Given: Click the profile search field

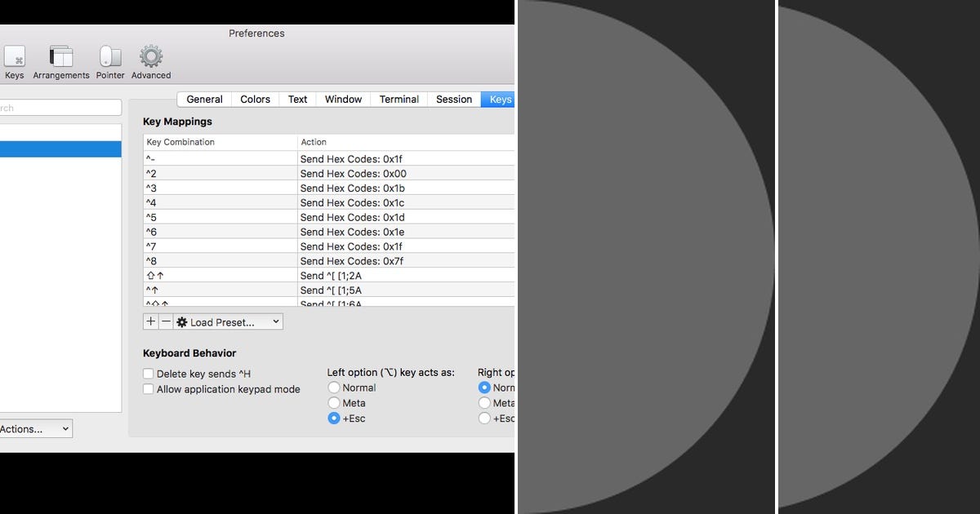Looking at the screenshot, I should [x=60, y=108].
